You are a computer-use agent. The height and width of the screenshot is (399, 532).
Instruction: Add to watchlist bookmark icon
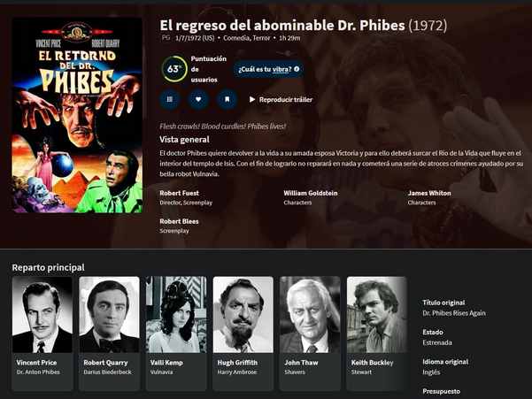227,99
